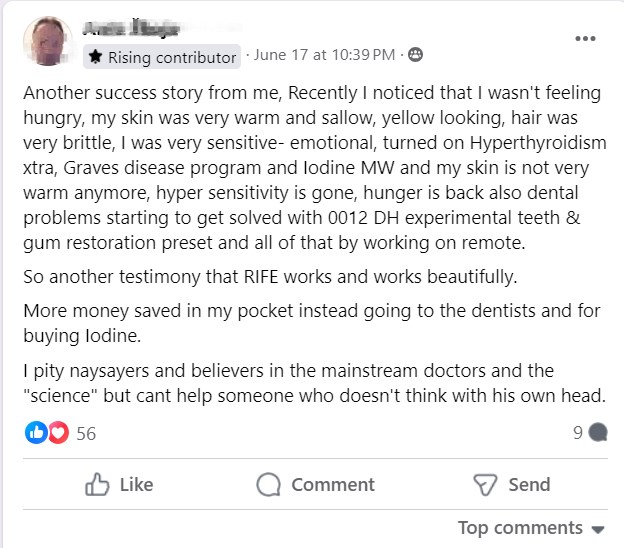Image resolution: width=624 pixels, height=548 pixels.
Task: Click the speech bubble Comment icon
Action: (x=268, y=485)
